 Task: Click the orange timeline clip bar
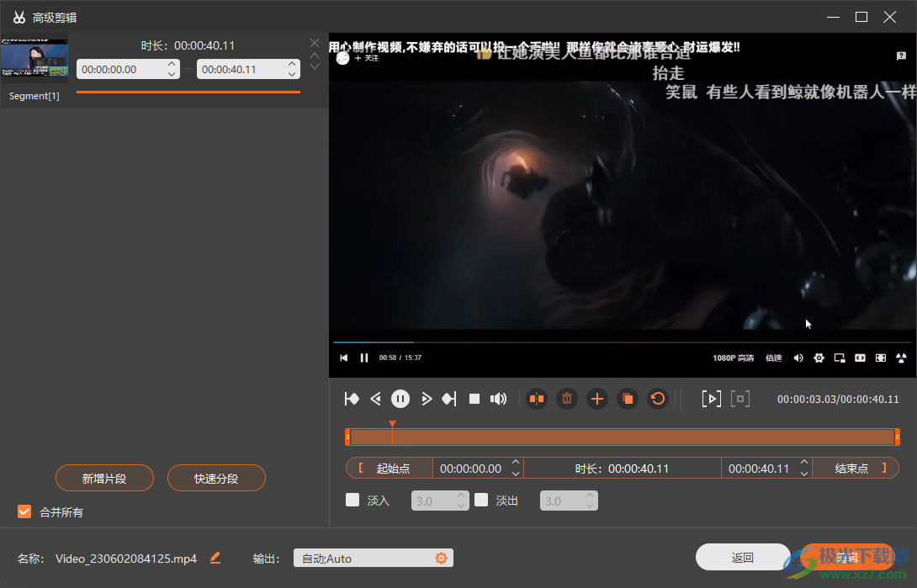[623, 437]
